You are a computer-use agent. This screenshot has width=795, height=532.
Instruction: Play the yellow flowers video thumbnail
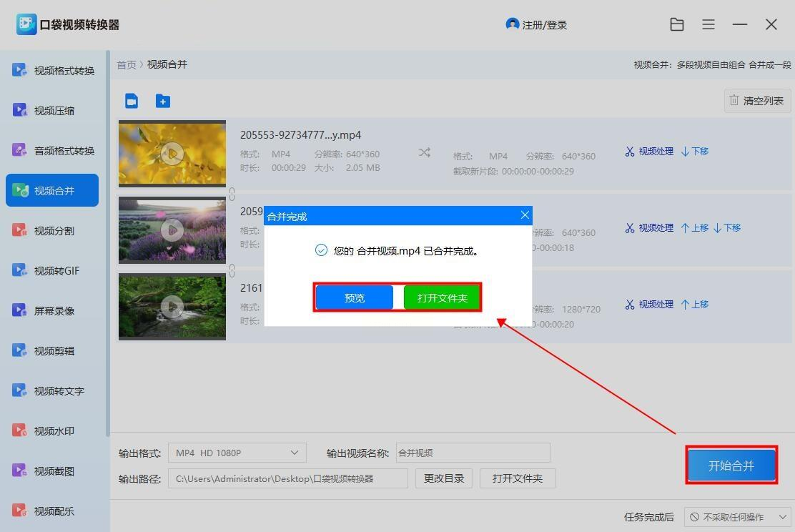[x=172, y=153]
